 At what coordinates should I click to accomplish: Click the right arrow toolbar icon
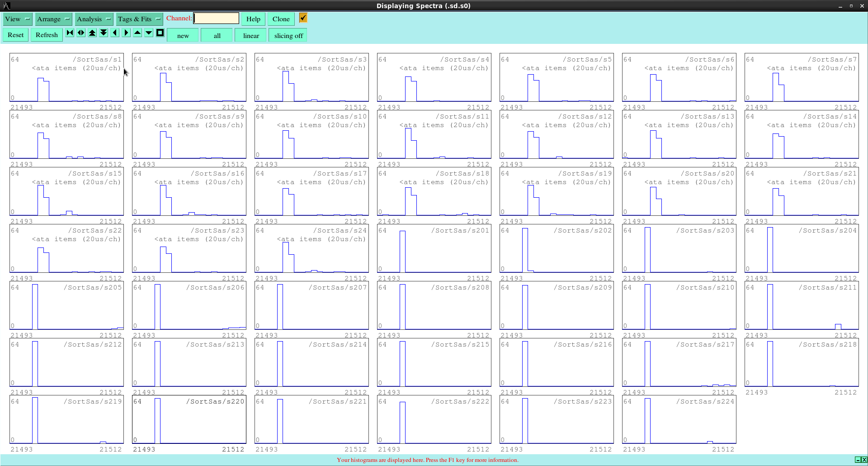coord(126,33)
